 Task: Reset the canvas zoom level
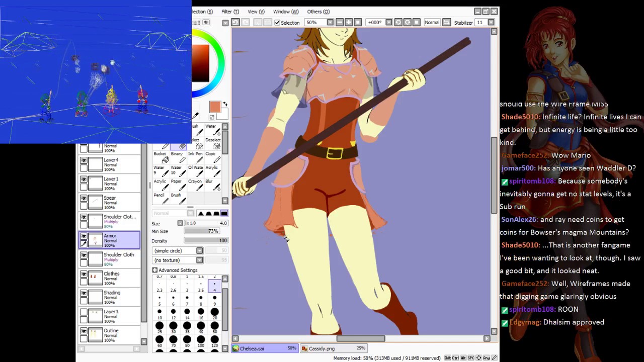click(358, 23)
